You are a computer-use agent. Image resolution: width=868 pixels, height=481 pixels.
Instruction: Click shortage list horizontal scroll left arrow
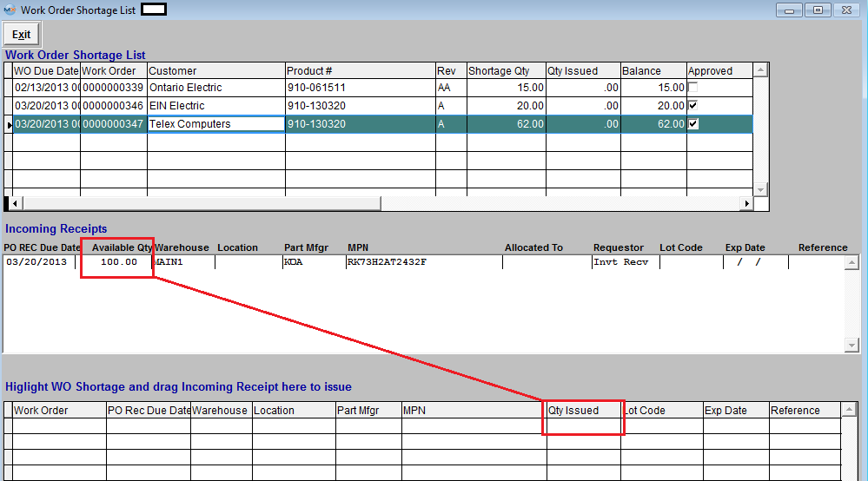[15, 203]
